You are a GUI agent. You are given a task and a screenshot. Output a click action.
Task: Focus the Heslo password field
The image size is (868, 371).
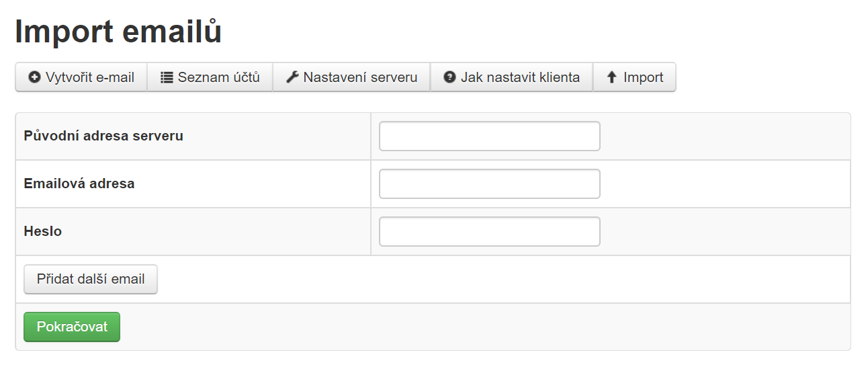489,232
